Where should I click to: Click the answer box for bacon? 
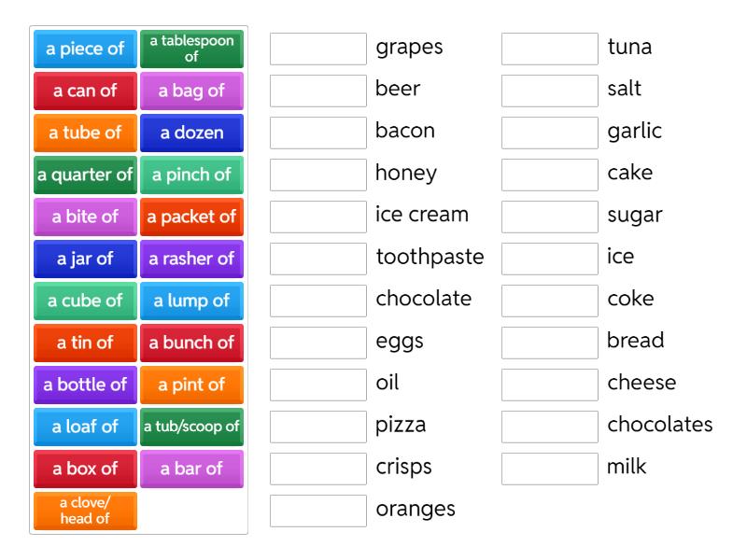pos(318,133)
